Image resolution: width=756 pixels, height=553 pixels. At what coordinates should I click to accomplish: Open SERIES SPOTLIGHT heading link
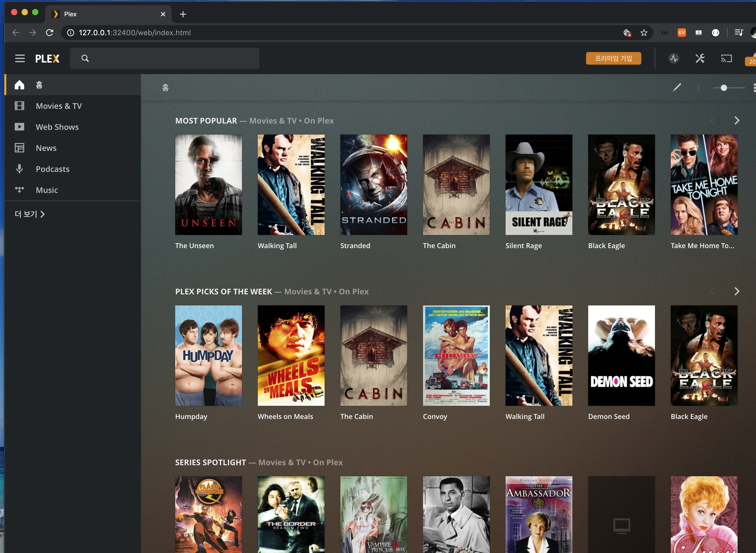tap(210, 462)
